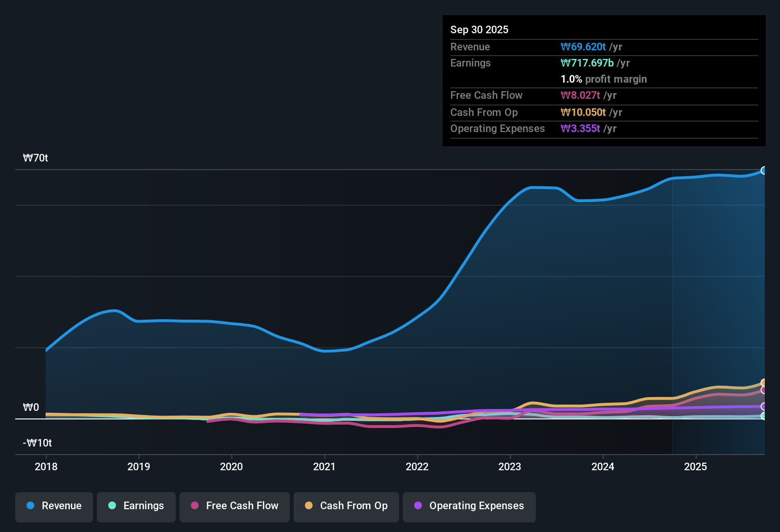Toggle the Earnings series off
The width and height of the screenshot is (780, 532).
coord(136,506)
